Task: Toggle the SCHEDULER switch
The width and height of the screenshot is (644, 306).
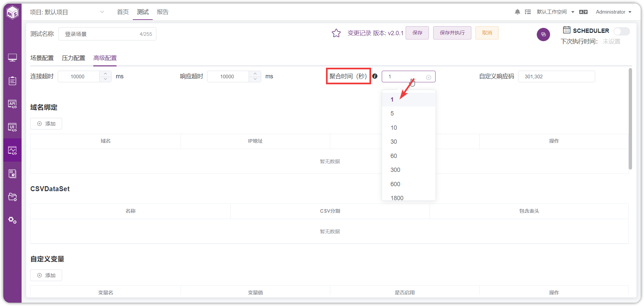Action: point(621,31)
